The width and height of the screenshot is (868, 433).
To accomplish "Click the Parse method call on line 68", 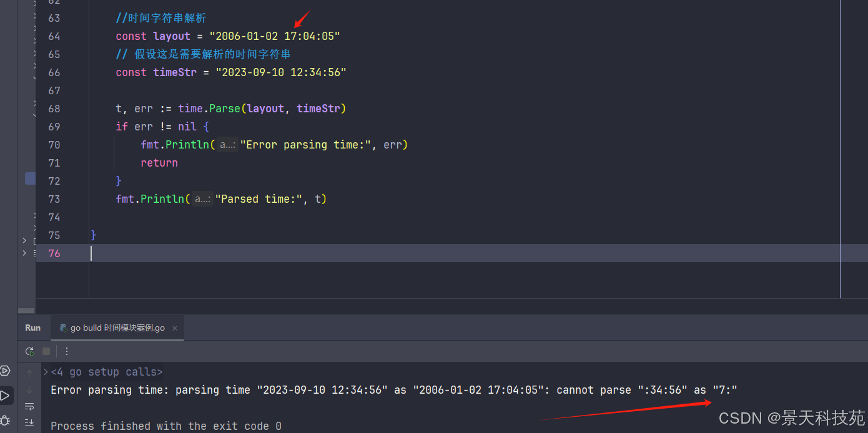I will coord(225,109).
